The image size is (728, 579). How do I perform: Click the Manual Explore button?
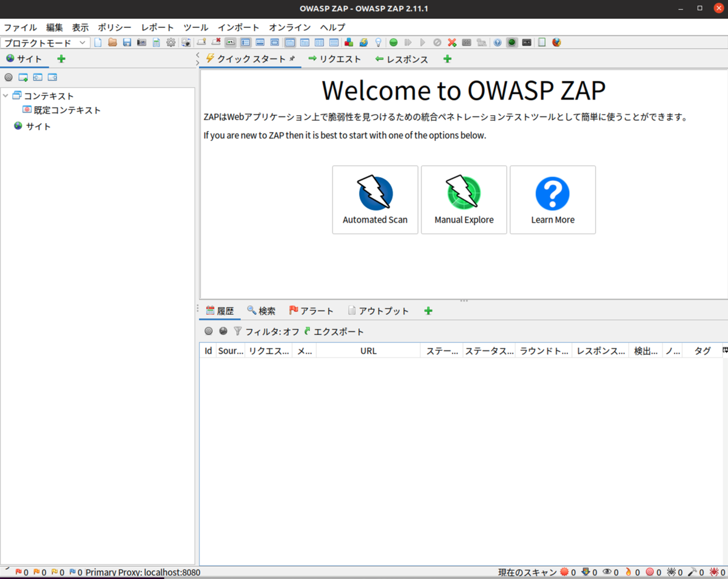point(464,200)
